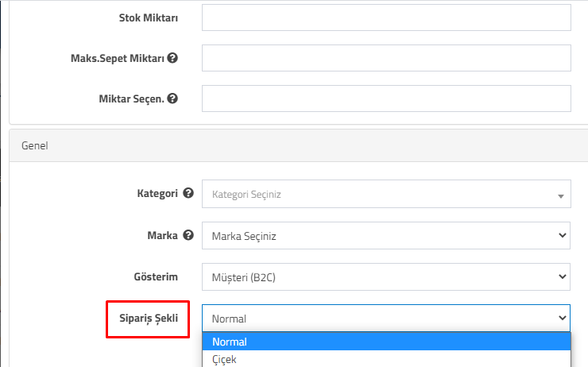Click the question mark icon beside Marka
The image size is (588, 367).
point(188,235)
